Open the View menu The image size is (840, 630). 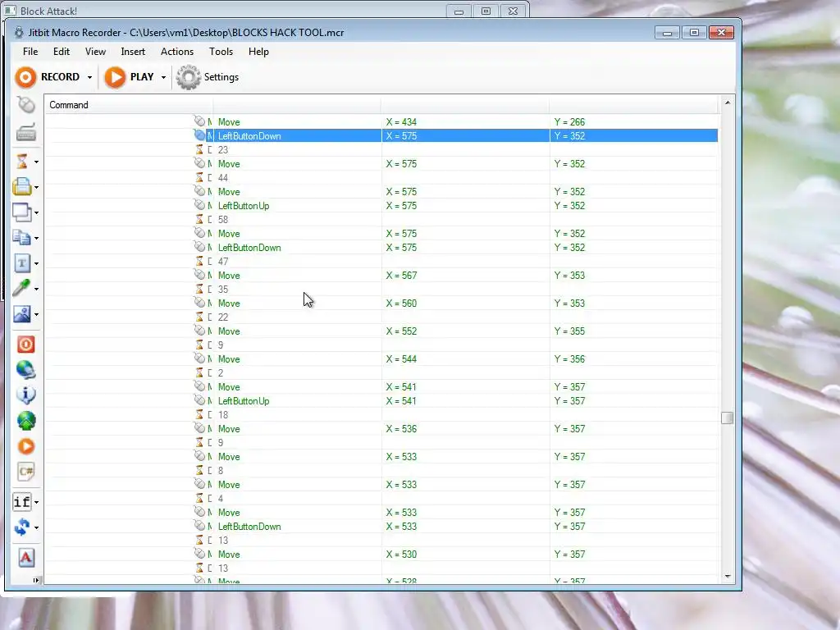(95, 52)
